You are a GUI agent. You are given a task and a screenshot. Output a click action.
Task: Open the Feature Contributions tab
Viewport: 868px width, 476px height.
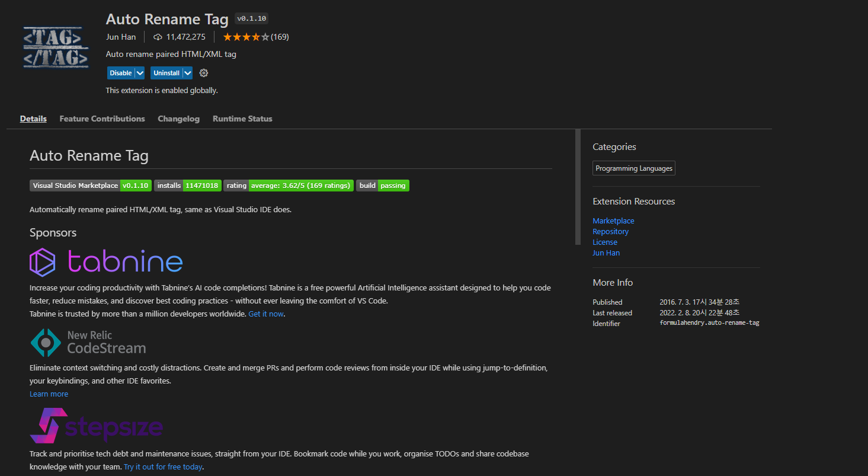[x=102, y=119]
